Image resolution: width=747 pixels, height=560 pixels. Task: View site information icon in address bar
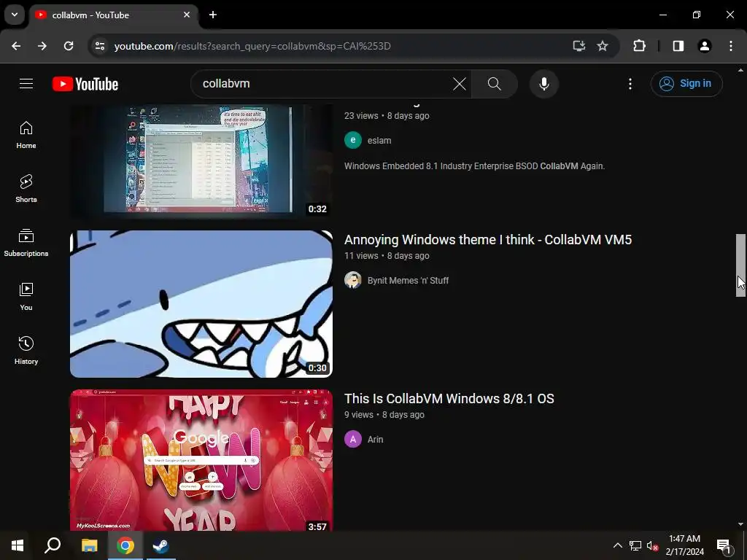(99, 46)
